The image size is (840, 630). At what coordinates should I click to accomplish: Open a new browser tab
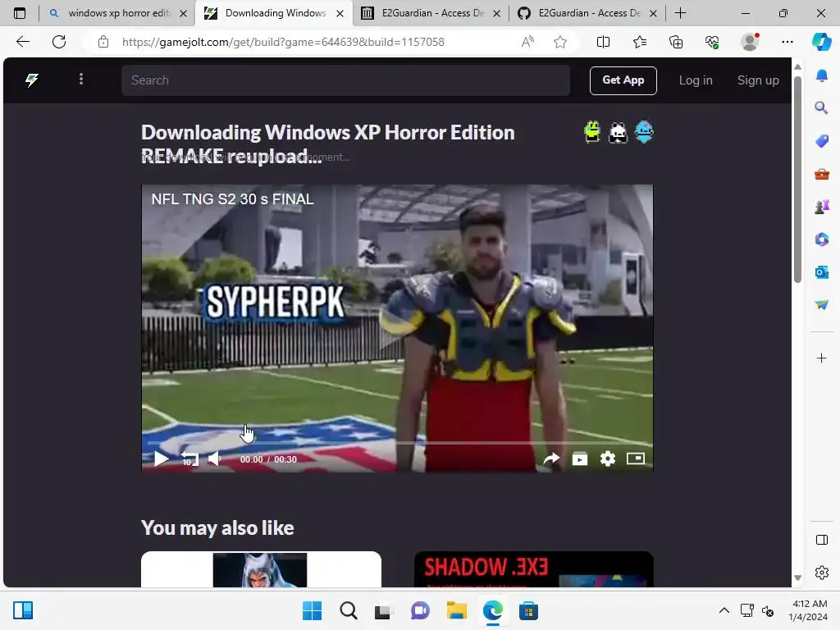click(x=680, y=13)
